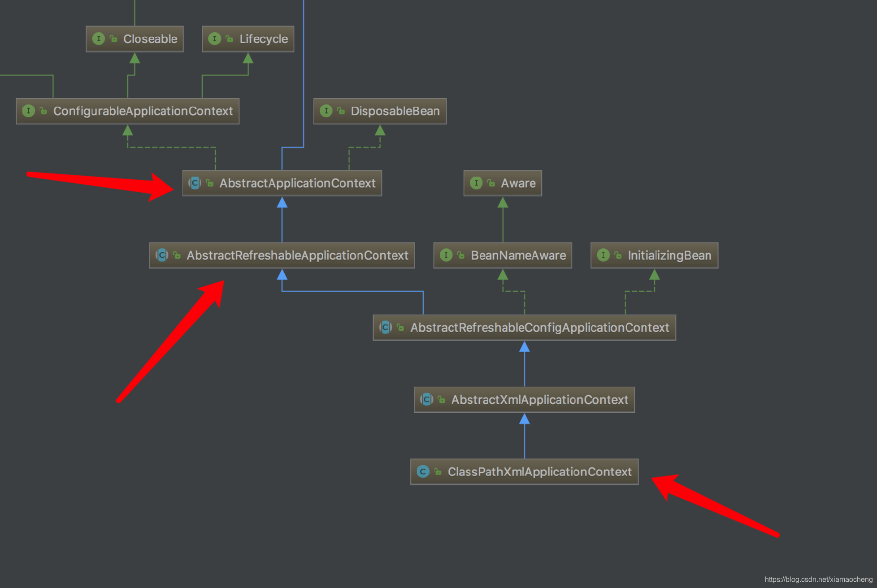Select the ClassPathXmlApplicationContext node label

(539, 472)
